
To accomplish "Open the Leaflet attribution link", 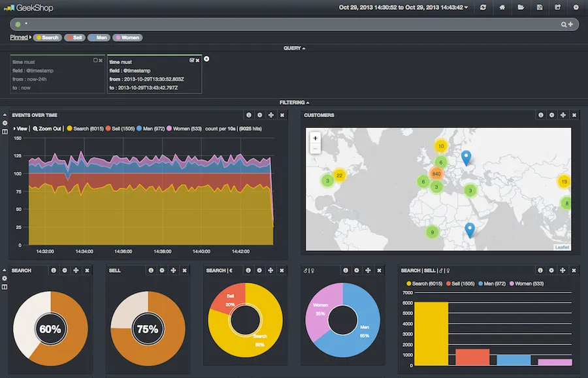I will (x=562, y=247).
